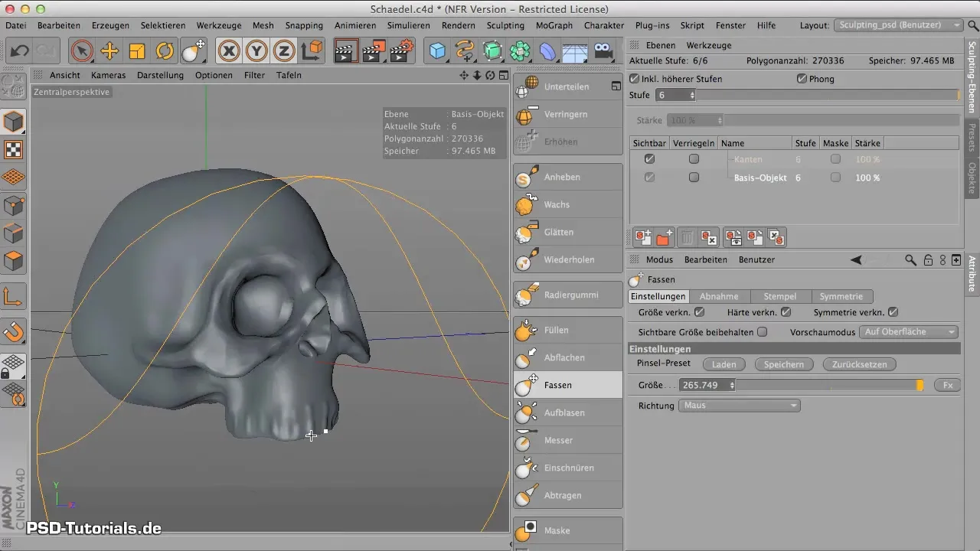980x551 pixels.
Task: Select the Wiederholen brush
Action: pyautogui.click(x=567, y=259)
